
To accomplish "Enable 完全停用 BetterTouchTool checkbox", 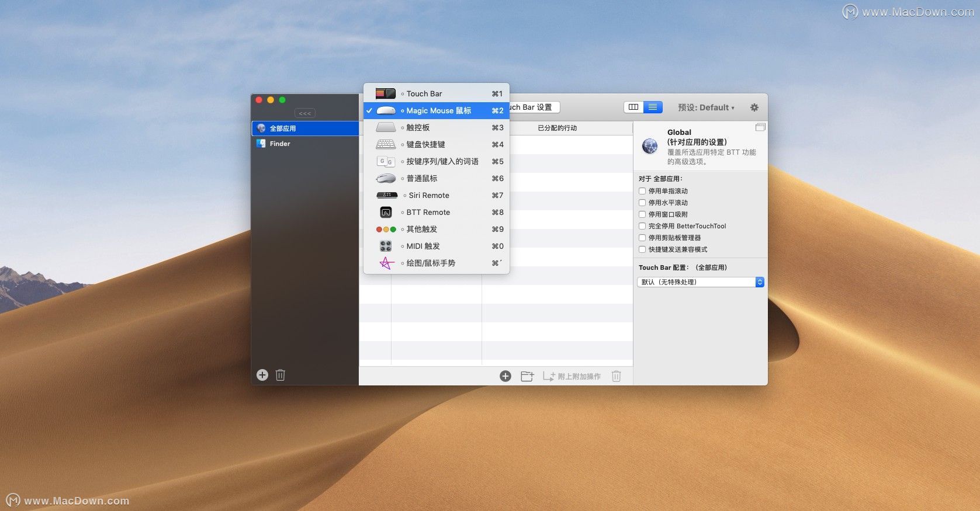I will pyautogui.click(x=642, y=226).
